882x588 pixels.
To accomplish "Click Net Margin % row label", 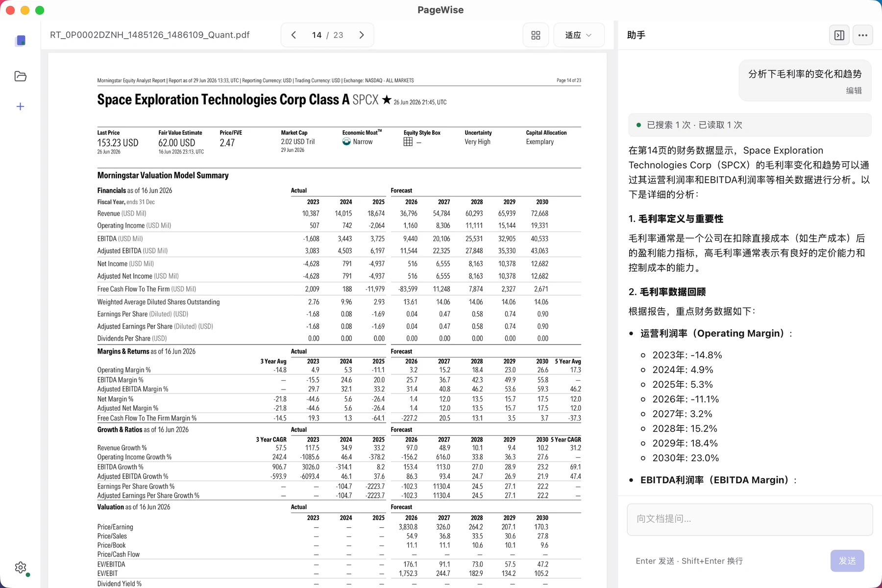I will 115,399.
